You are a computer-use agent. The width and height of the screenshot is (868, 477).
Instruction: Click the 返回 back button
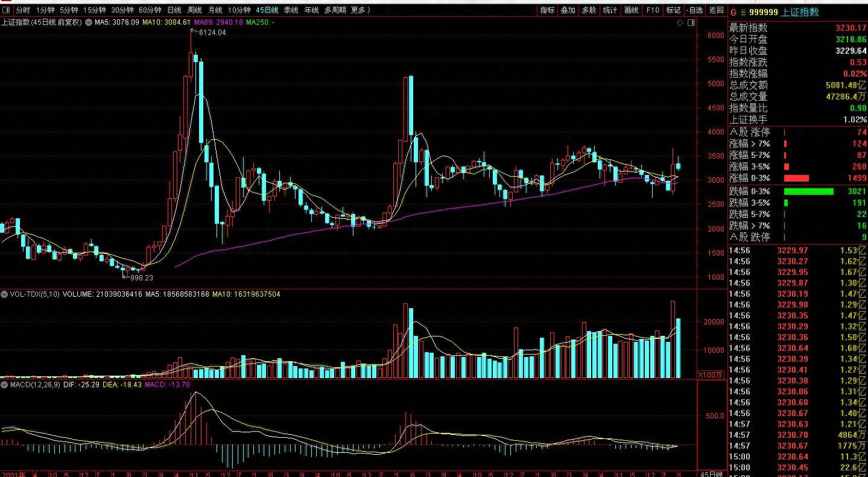(x=716, y=10)
